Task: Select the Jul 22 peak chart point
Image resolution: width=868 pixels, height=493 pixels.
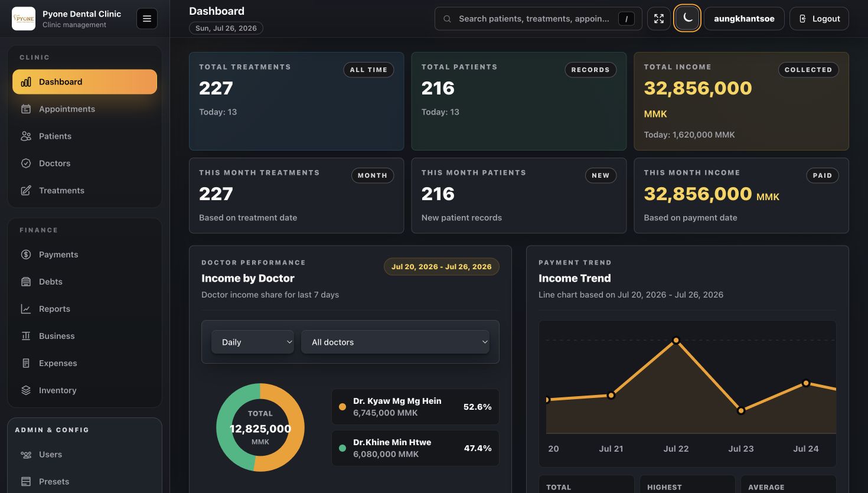Action: [676, 340]
